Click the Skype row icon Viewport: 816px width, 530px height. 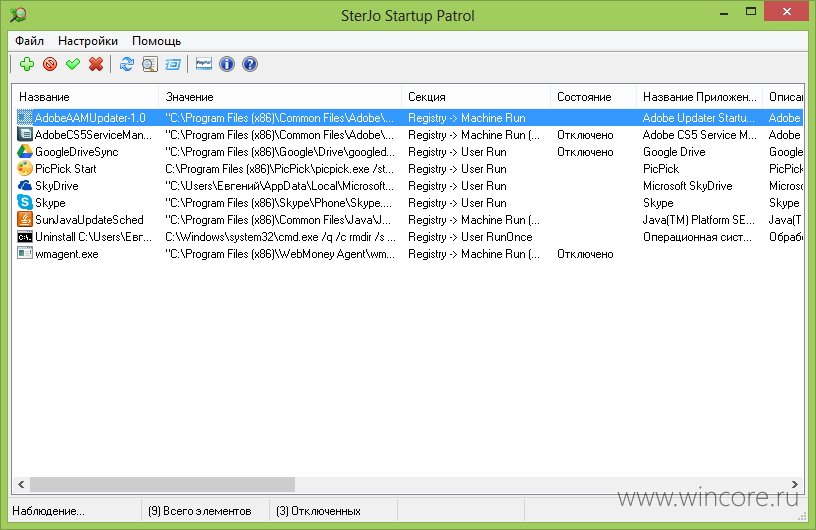[x=24, y=203]
